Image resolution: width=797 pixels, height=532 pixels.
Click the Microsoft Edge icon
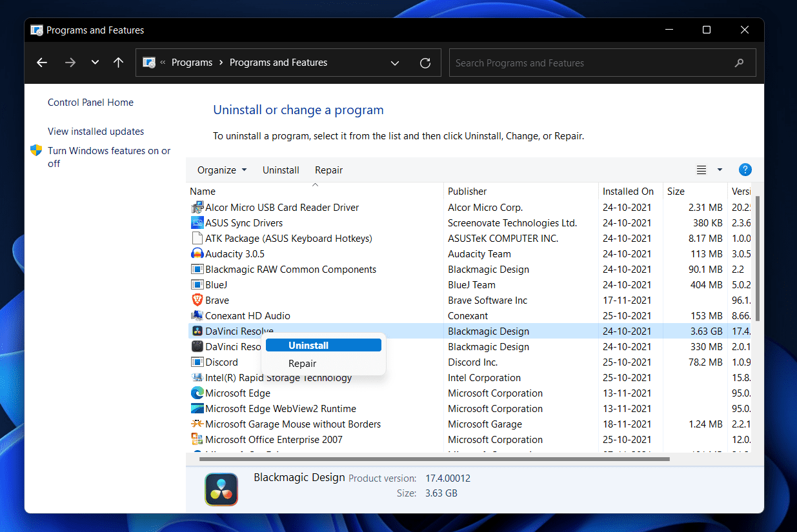197,393
